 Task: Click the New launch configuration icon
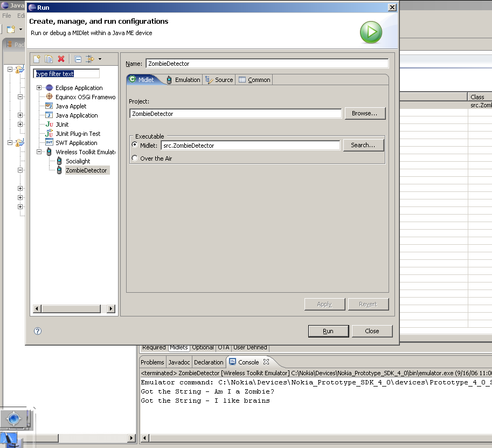(37, 59)
